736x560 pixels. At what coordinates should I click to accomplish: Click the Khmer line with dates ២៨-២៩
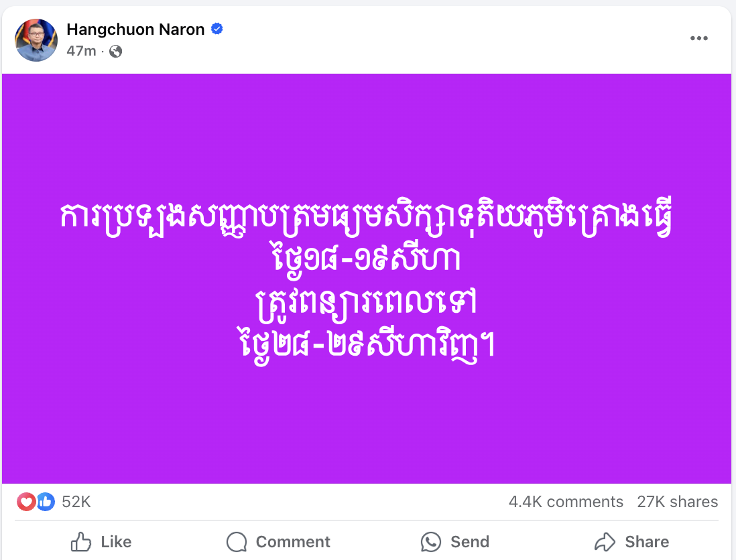(x=366, y=347)
